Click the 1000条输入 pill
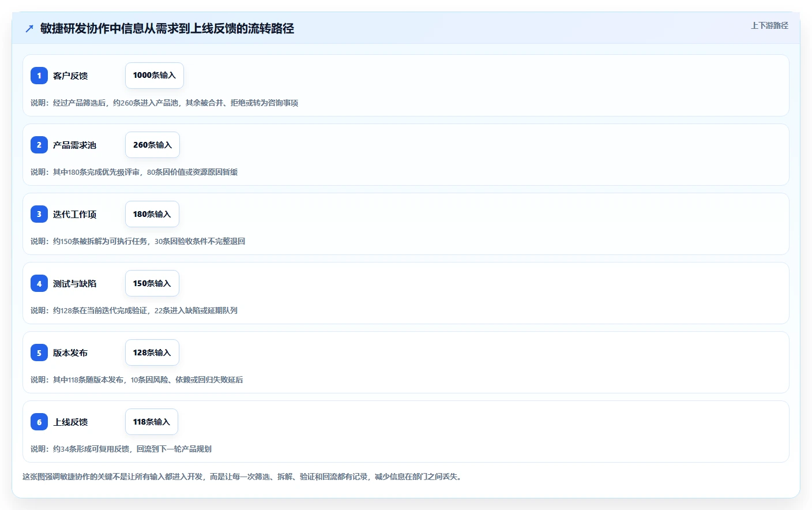 click(x=155, y=76)
